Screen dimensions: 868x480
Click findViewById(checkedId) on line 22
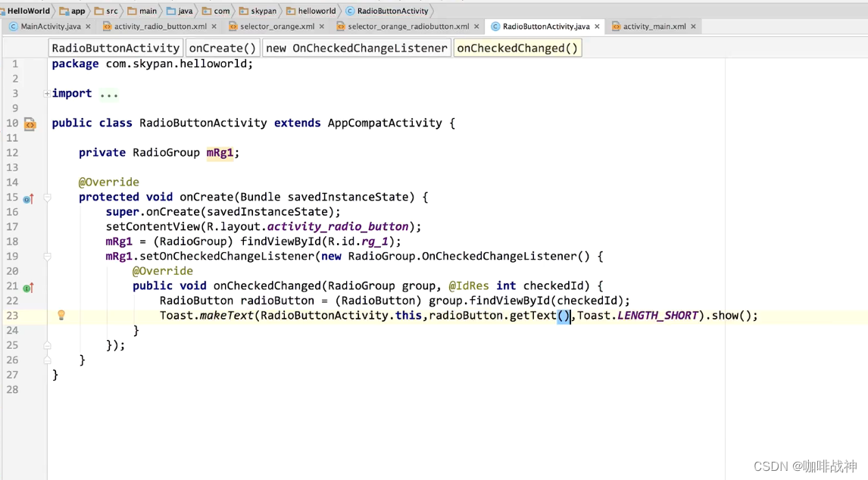(x=546, y=301)
